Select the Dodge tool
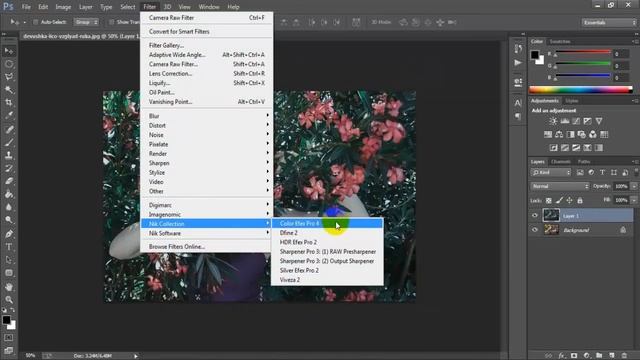640x360 pixels. 9,220
